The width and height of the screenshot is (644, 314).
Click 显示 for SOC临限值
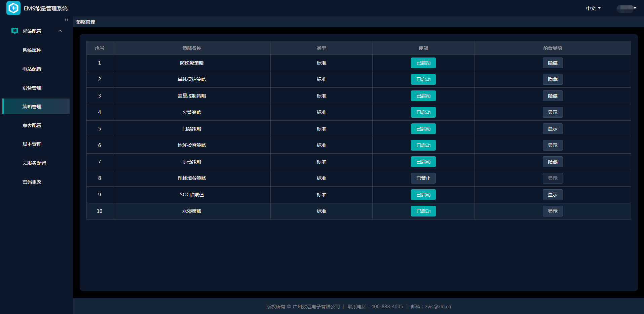coord(553,195)
